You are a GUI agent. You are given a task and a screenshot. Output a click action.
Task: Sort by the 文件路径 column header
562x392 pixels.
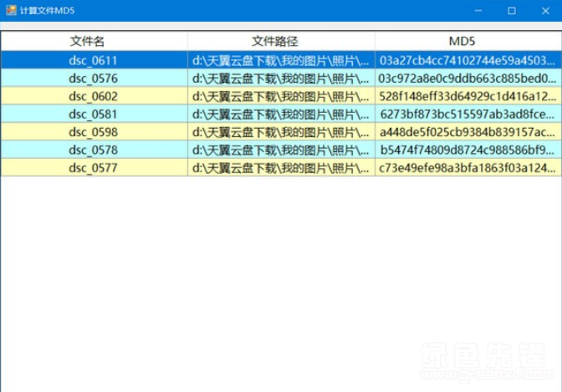click(x=281, y=41)
